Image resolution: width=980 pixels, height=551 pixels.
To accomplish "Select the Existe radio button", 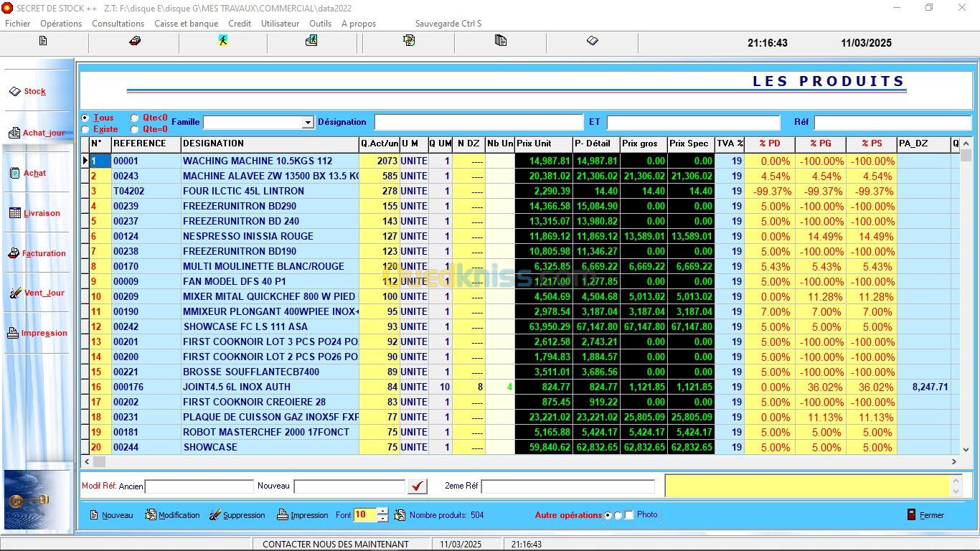I will click(x=85, y=129).
